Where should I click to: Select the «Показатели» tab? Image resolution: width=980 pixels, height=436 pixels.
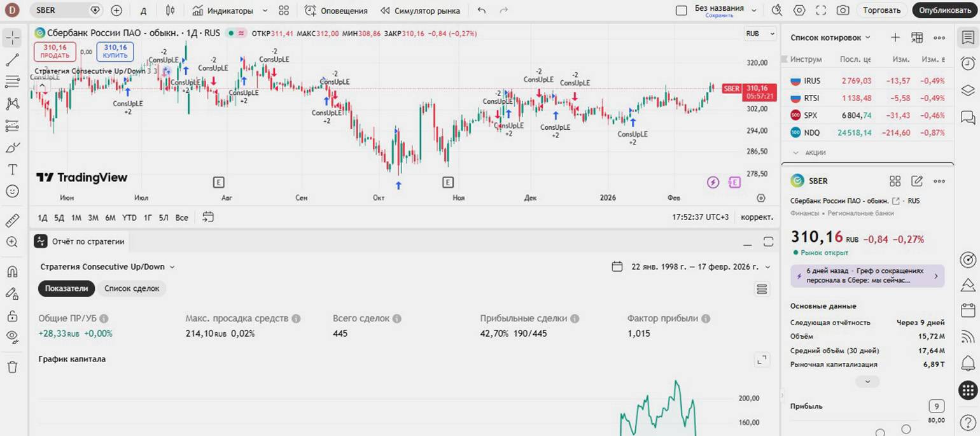66,288
